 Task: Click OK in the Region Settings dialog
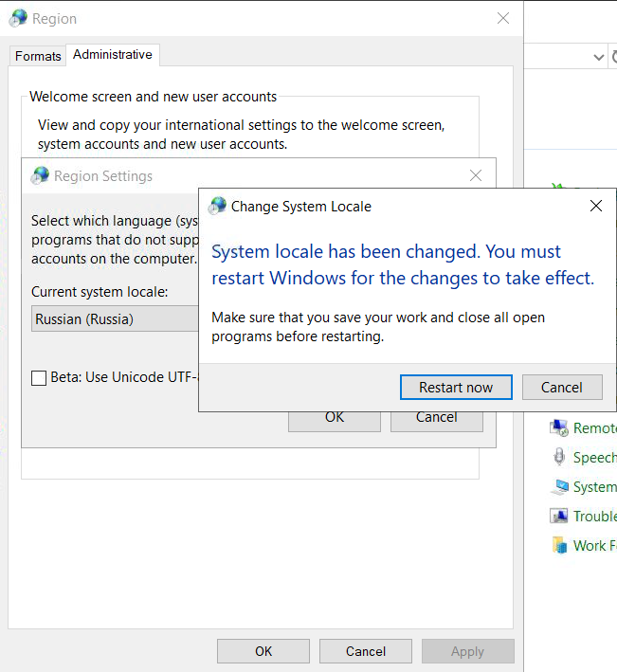point(335,419)
